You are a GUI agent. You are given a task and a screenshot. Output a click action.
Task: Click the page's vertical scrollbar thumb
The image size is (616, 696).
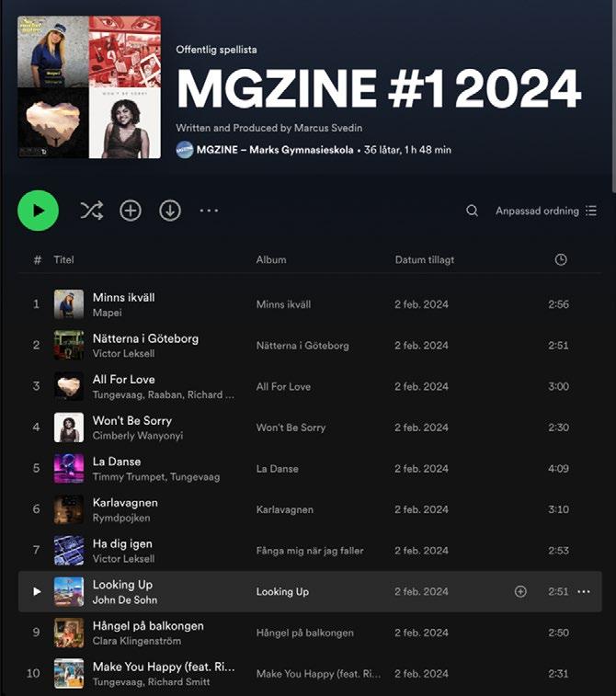(x=613, y=97)
